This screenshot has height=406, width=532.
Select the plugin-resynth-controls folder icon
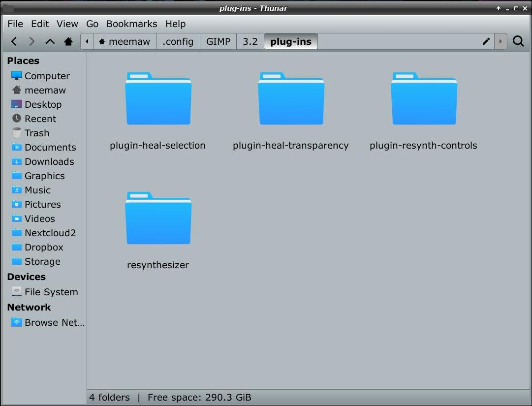[x=424, y=98]
